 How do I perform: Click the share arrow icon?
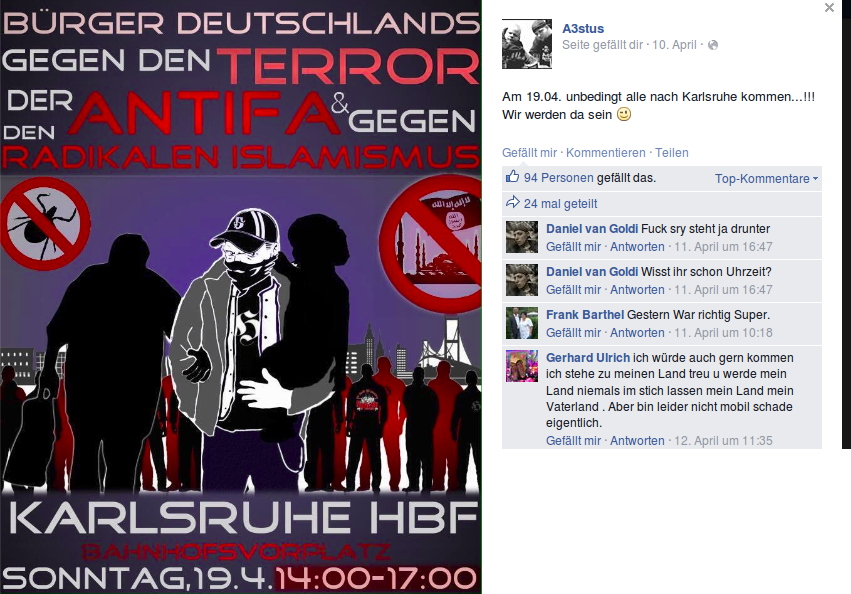click(x=512, y=203)
